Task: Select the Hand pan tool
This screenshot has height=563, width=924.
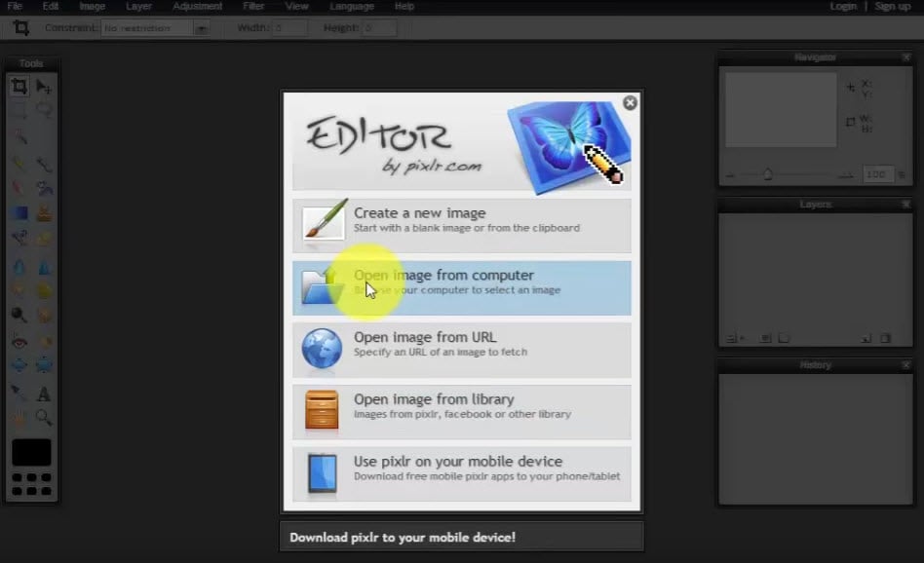Action: (x=19, y=418)
